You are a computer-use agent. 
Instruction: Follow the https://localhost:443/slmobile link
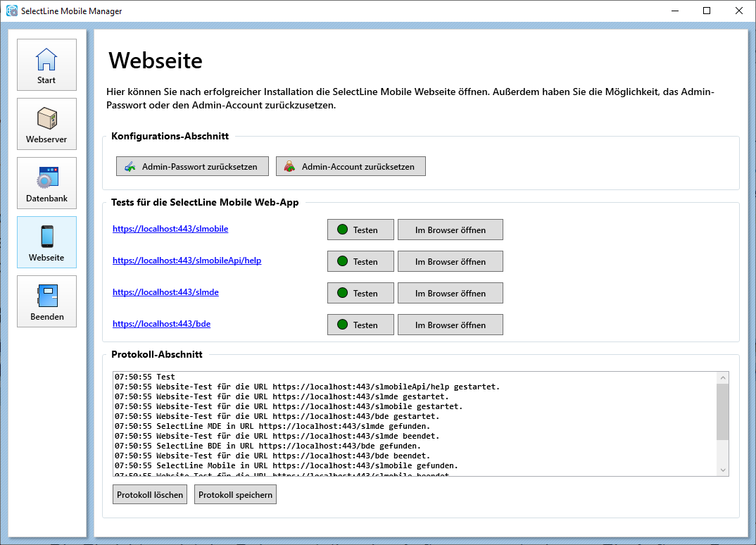(170, 229)
